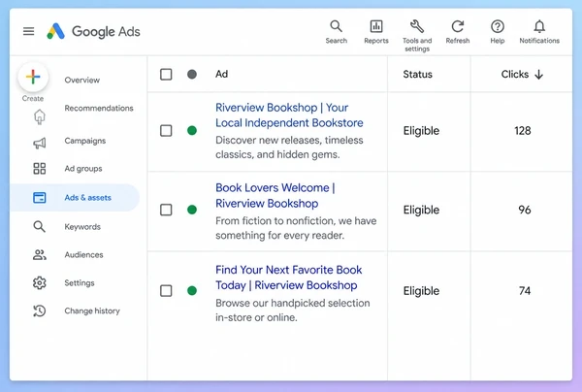Image resolution: width=582 pixels, height=392 pixels.
Task: Click the Create plus button
Action: [x=33, y=77]
